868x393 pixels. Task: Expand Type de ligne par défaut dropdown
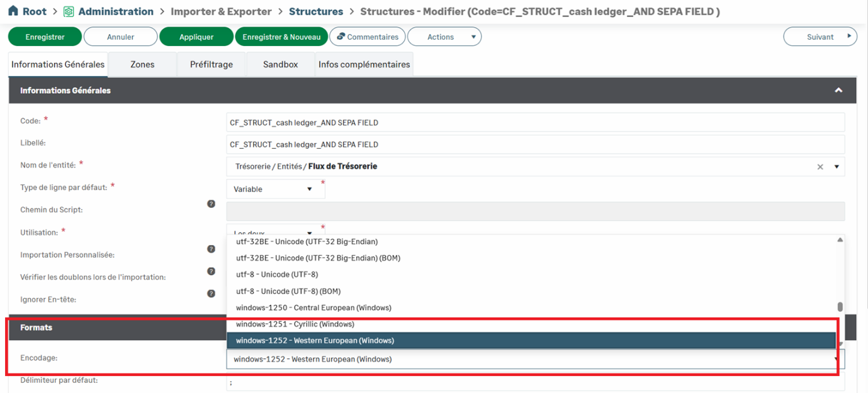pos(309,189)
